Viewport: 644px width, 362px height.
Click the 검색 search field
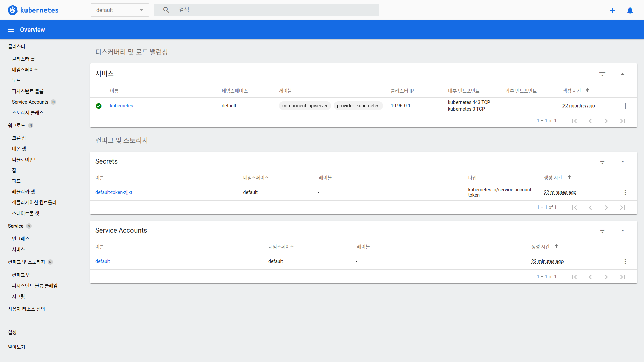[275, 10]
